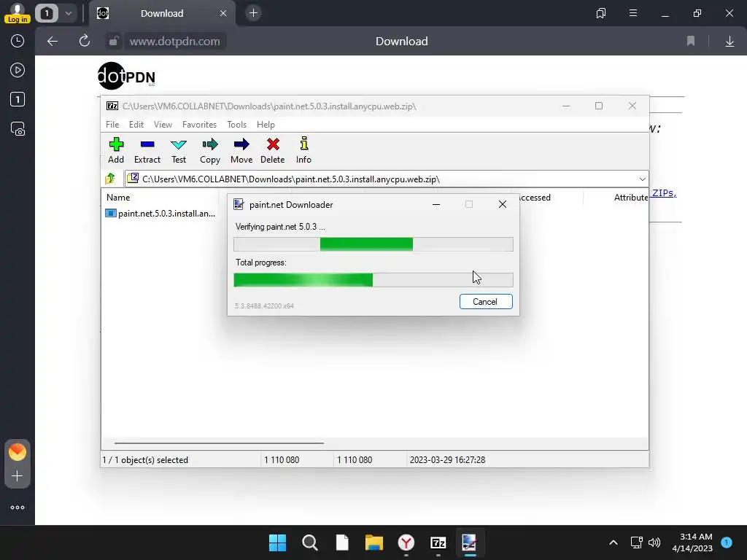Click the ZIPs link on the webpage
Screen dimensions: 747x560
point(664,192)
